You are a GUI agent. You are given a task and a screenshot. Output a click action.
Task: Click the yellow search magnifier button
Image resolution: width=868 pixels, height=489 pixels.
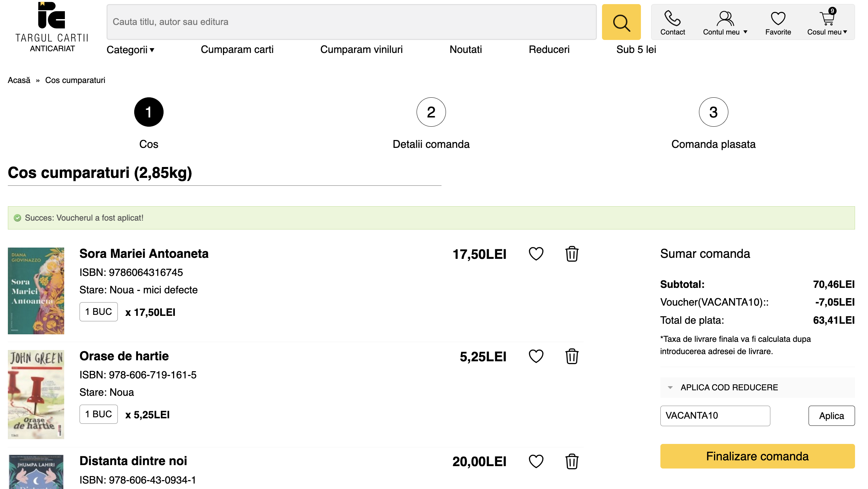pos(621,22)
